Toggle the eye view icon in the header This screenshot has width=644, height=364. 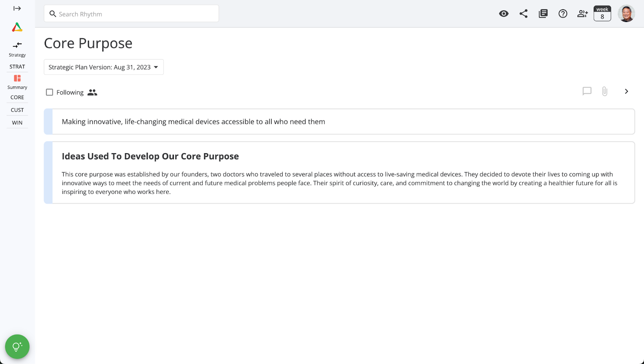coord(504,14)
